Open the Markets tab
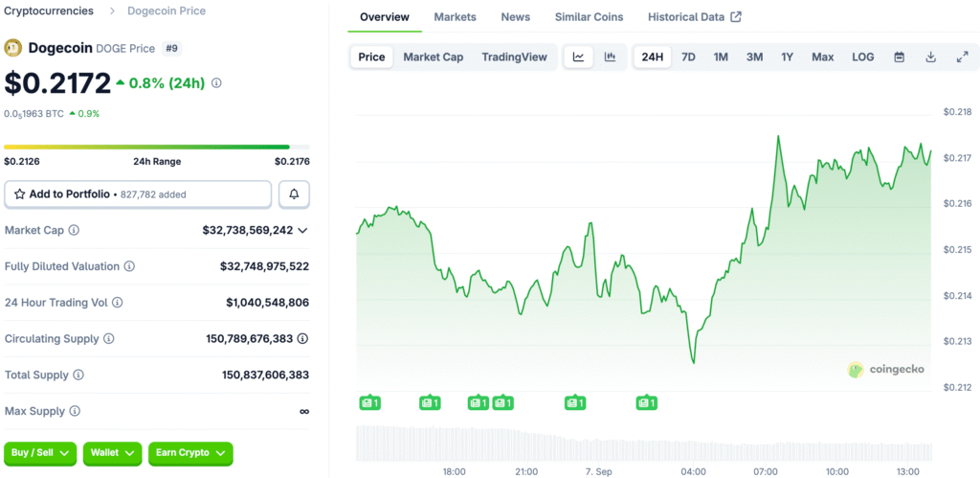The image size is (980, 478). pyautogui.click(x=455, y=17)
